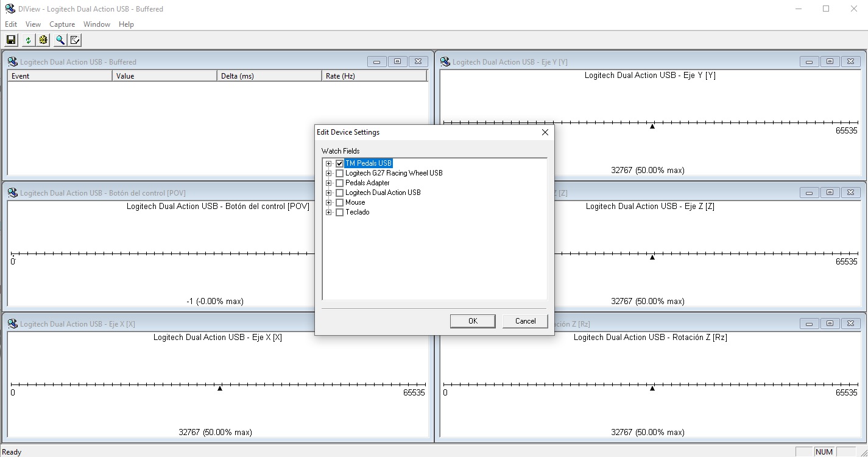Click the 'Logitech Dual Action USB - Eje X [X]' graph heading
Screen dimensions: 868x457
tap(217, 337)
